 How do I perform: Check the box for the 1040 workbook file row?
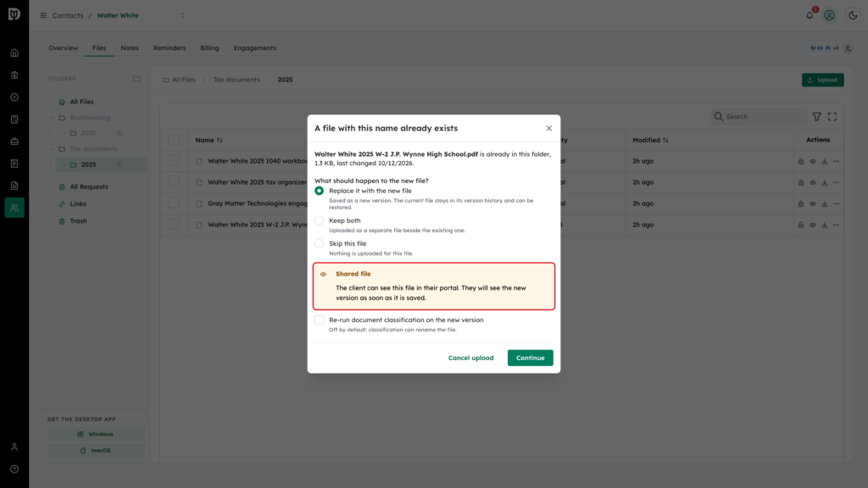(x=174, y=160)
